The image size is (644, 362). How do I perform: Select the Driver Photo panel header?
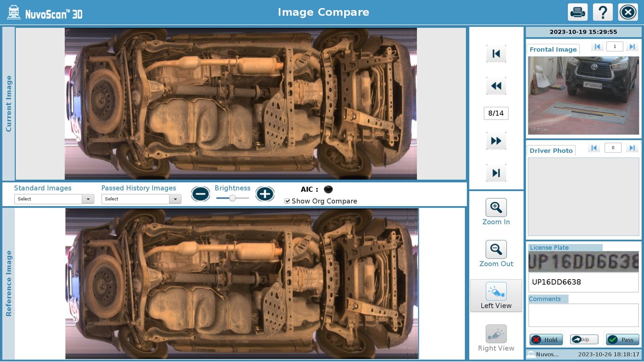coord(551,150)
